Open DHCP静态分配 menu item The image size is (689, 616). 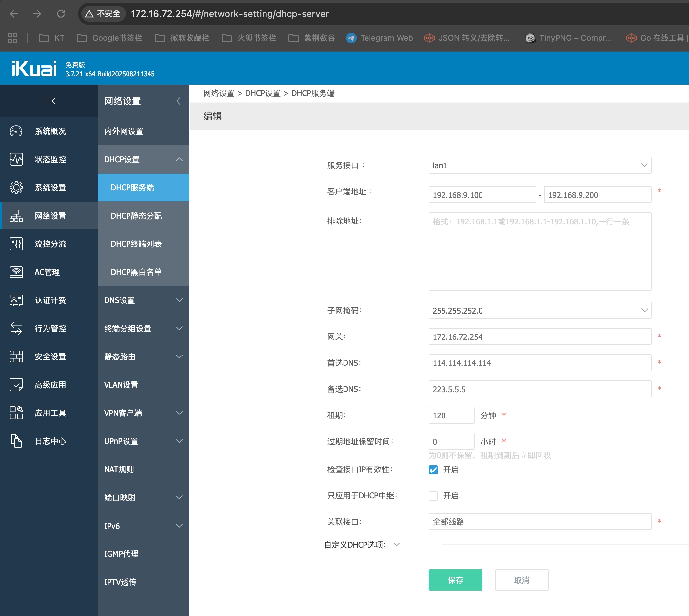(136, 216)
